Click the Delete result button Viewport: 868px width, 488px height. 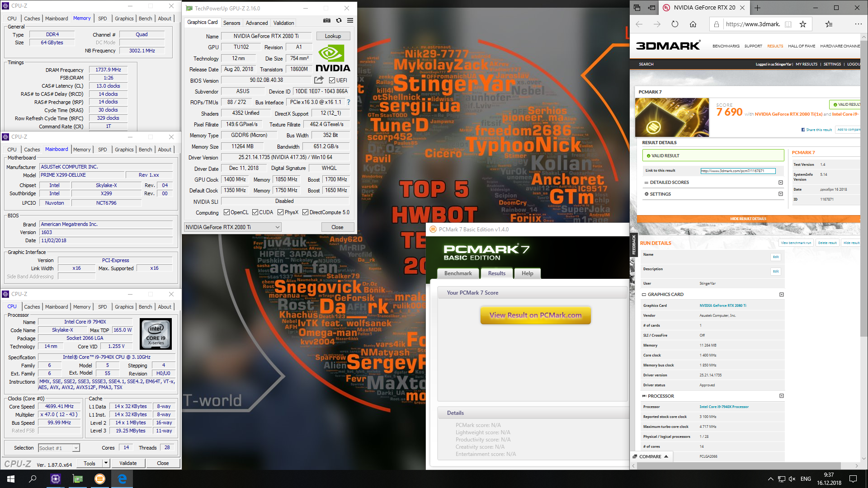click(827, 243)
